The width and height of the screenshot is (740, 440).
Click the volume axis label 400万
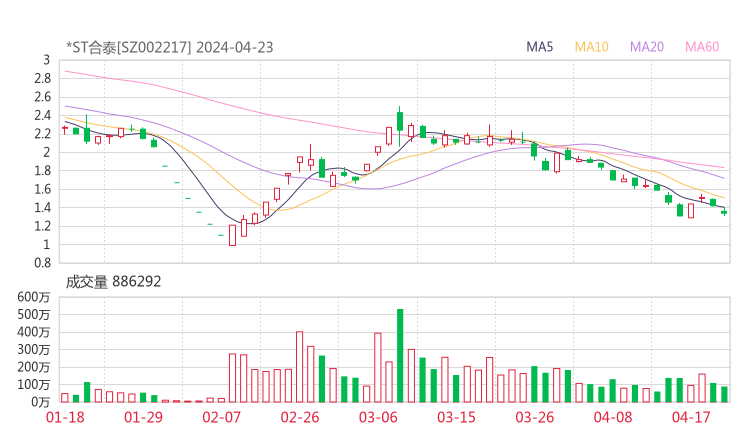34,332
